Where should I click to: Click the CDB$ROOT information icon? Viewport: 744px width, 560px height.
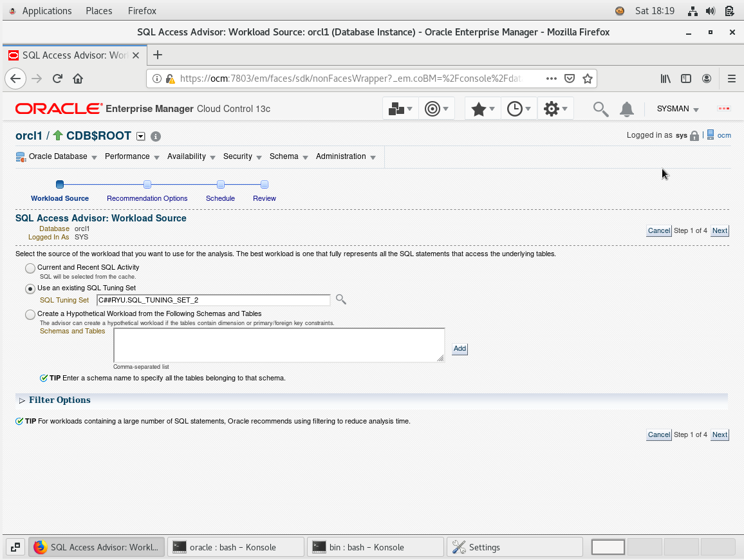156,136
